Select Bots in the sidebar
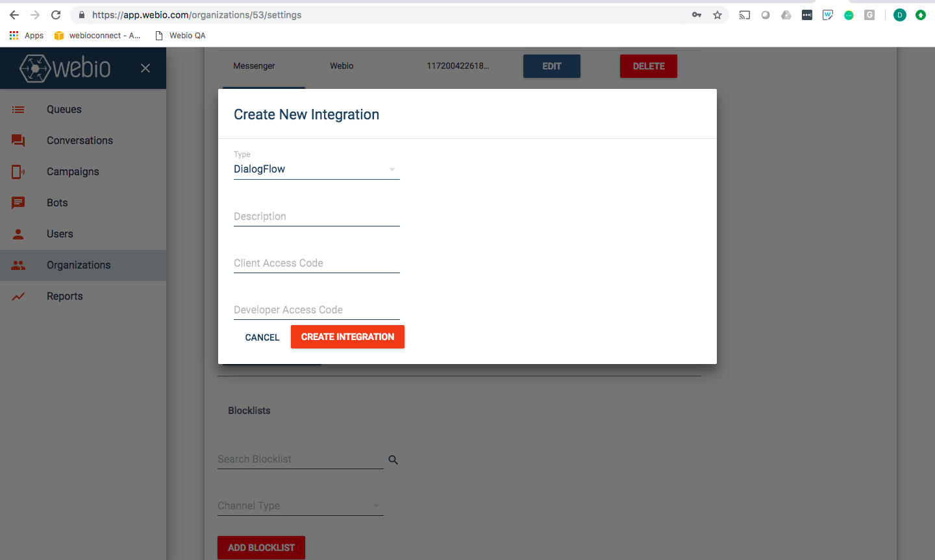 83,203
